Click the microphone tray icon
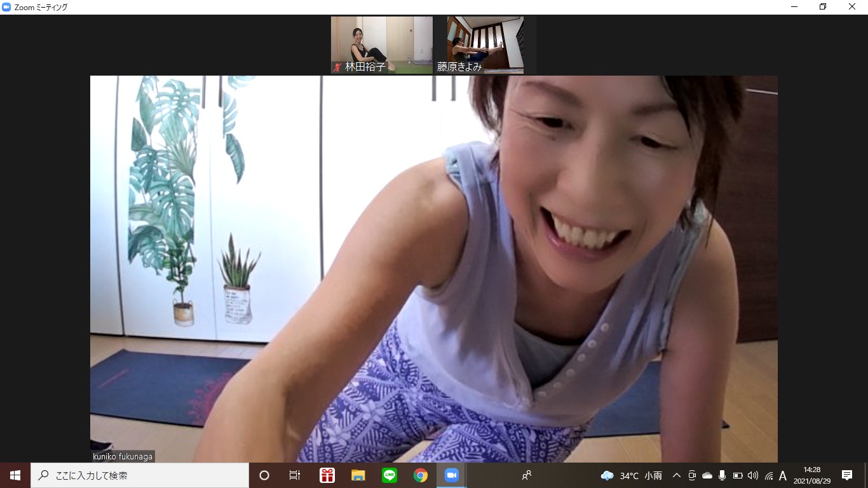Image resolution: width=868 pixels, height=488 pixels. 722,475
